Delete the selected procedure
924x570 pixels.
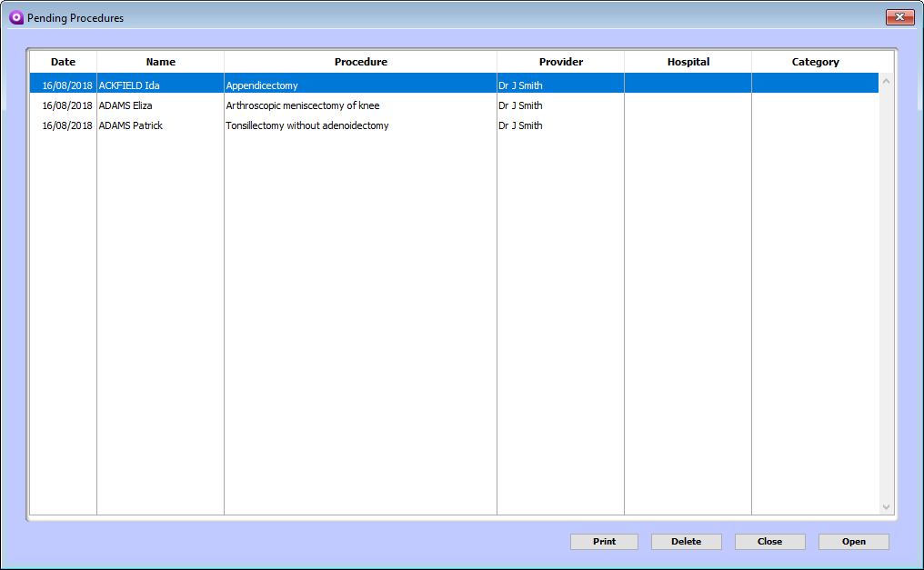(686, 541)
